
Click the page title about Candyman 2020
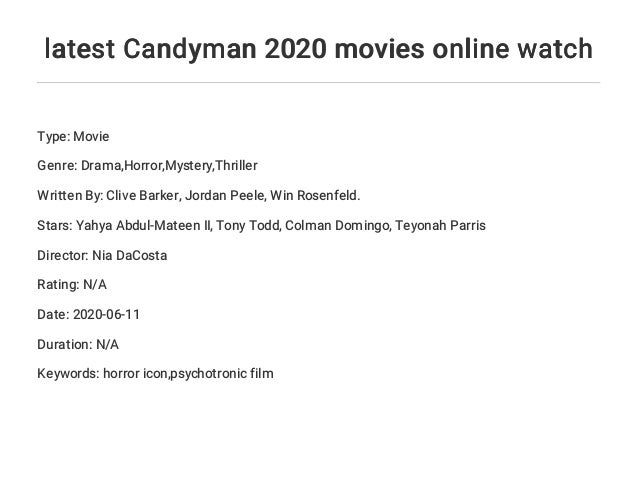pyautogui.click(x=318, y=49)
